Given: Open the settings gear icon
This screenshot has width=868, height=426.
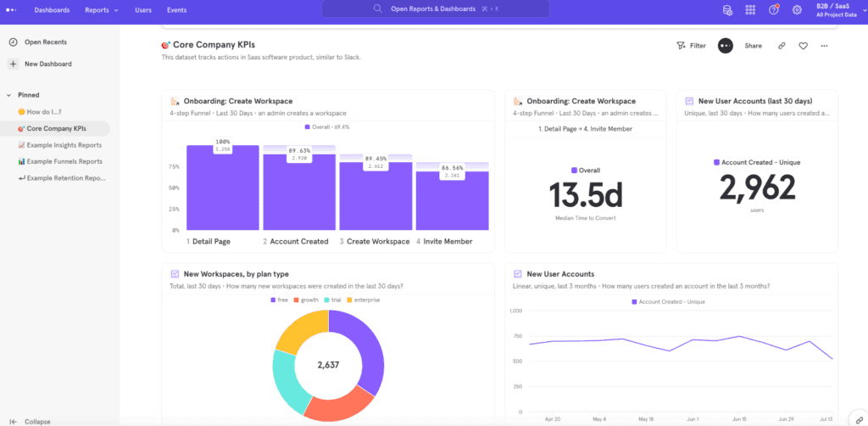Looking at the screenshot, I should coord(797,10).
